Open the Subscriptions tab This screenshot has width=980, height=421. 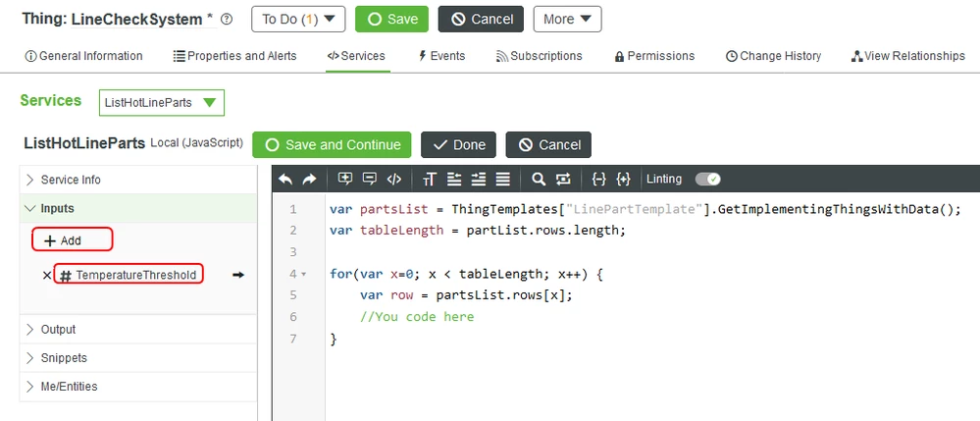click(539, 56)
